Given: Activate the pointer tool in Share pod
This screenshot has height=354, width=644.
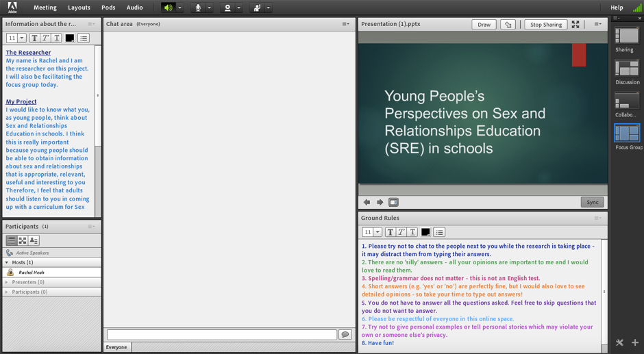Looking at the screenshot, I should pos(508,25).
